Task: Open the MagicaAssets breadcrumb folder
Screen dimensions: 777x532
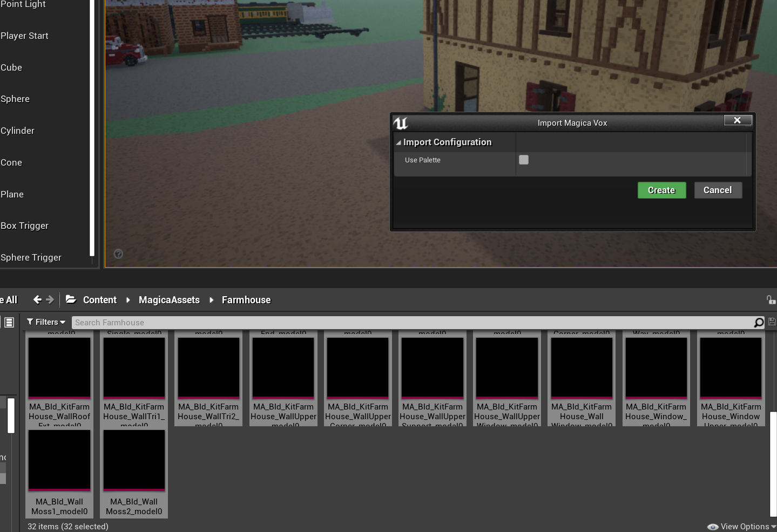Action: (x=169, y=299)
